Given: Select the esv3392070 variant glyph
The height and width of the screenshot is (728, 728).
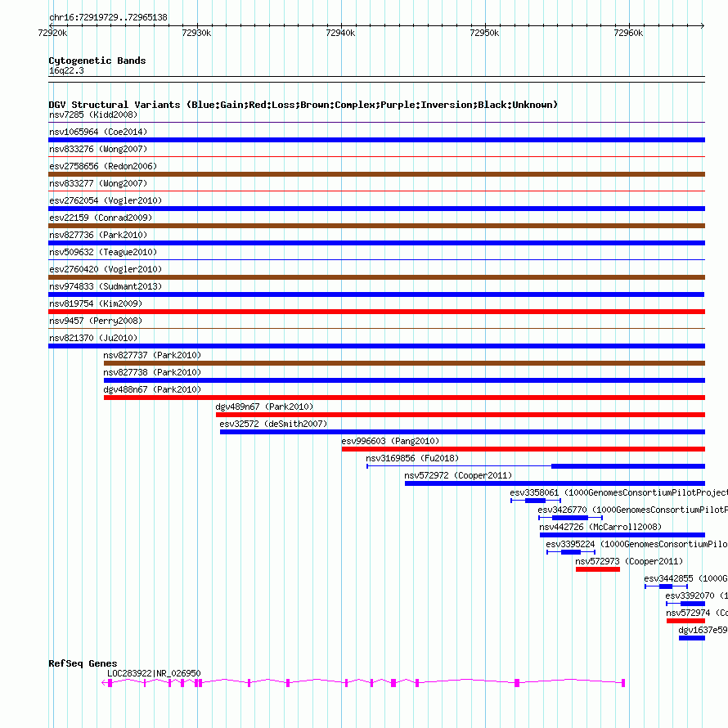Looking at the screenshot, I should pyautogui.click(x=685, y=604).
